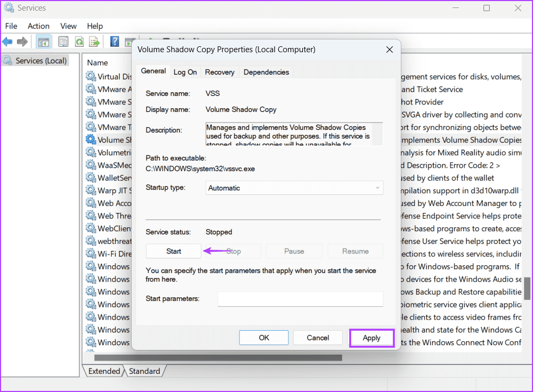Switch to the Log On tab

coord(185,72)
